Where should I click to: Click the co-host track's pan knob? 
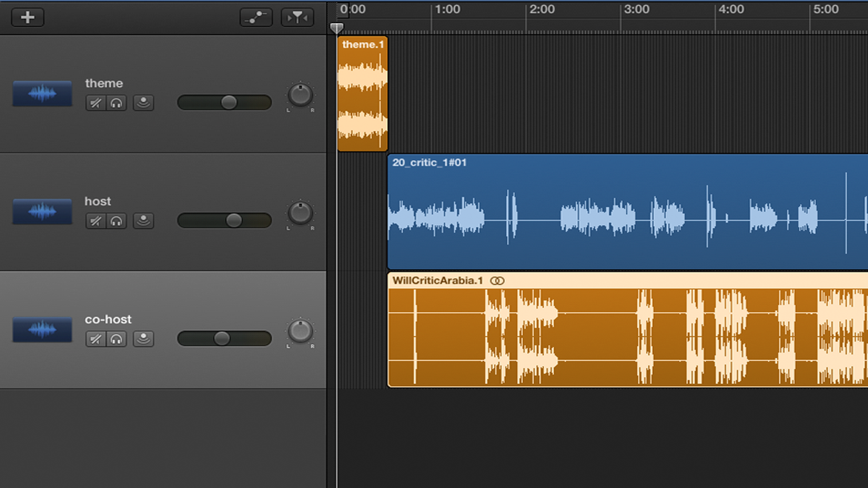click(x=299, y=333)
